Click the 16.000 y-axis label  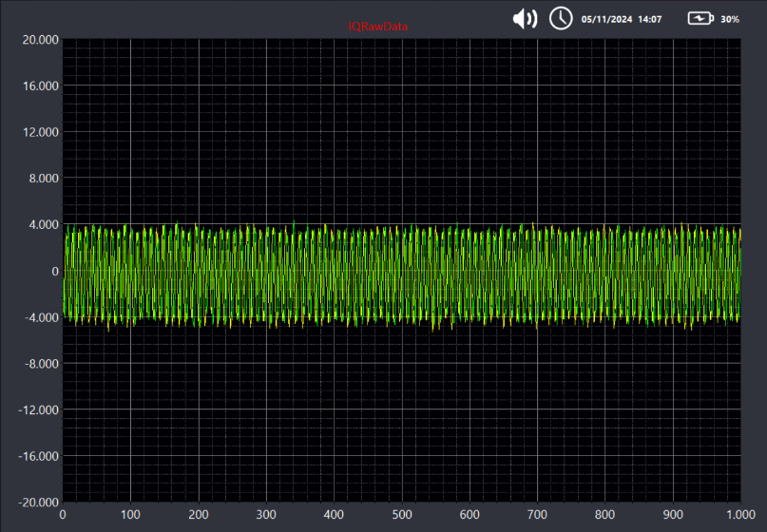point(41,86)
